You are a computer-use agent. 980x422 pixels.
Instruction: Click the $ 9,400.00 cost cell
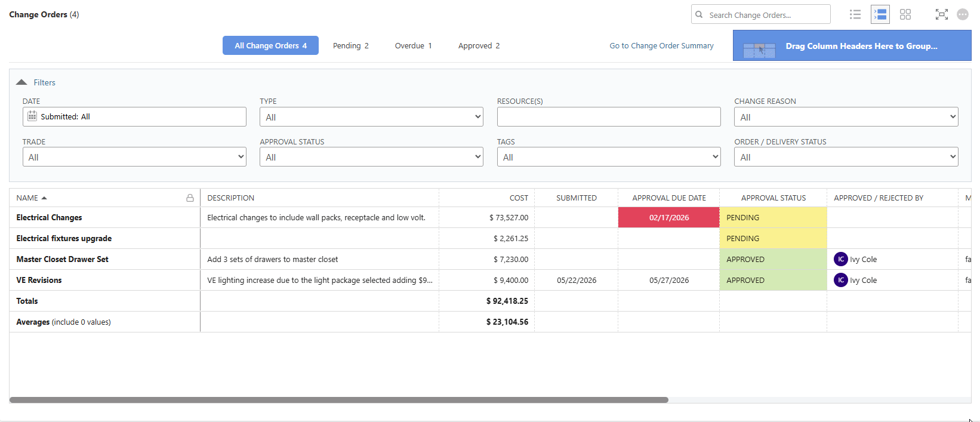pyautogui.click(x=511, y=280)
